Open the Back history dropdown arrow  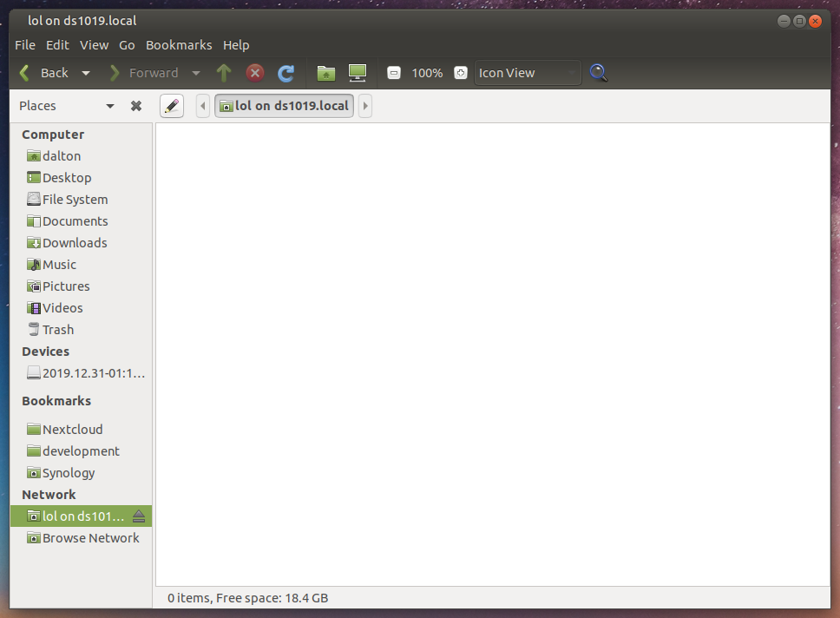(86, 73)
